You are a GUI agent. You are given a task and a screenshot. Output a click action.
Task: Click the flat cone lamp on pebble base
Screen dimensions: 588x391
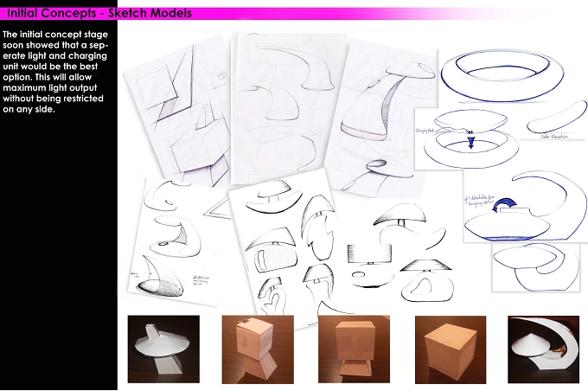(x=427, y=280)
